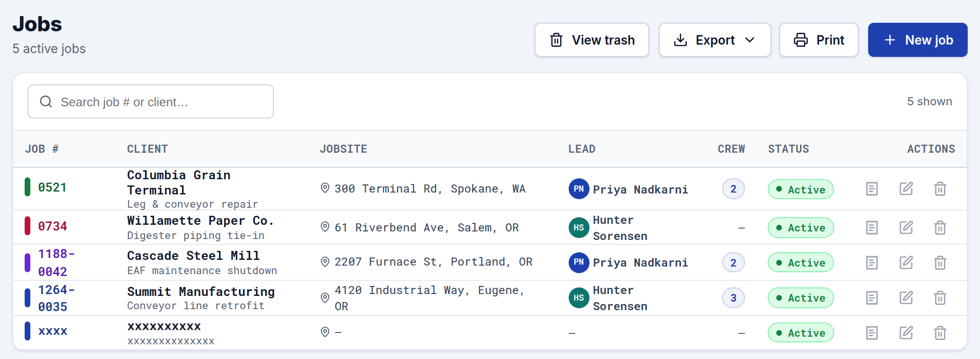Image resolution: width=980 pixels, height=359 pixels.
Task: Click PN avatar in Cascade Steel Mill row
Action: 579,262
